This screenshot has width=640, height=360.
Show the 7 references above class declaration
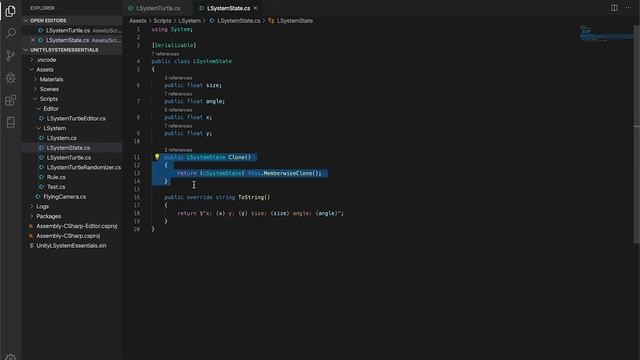[165, 54]
